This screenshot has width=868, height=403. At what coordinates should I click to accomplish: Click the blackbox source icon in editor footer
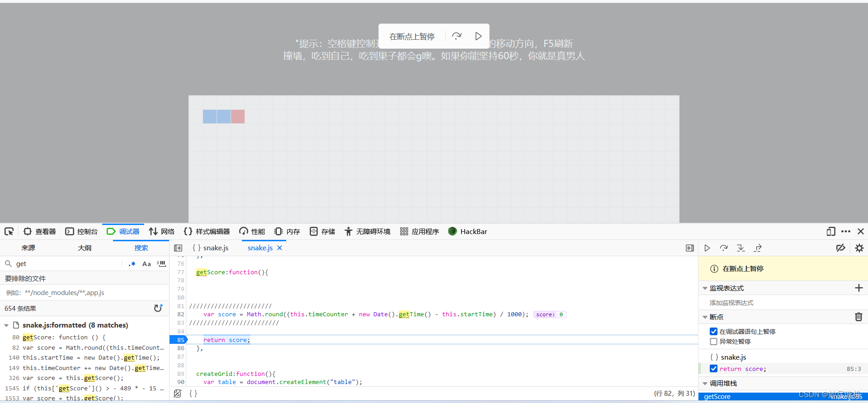178,394
